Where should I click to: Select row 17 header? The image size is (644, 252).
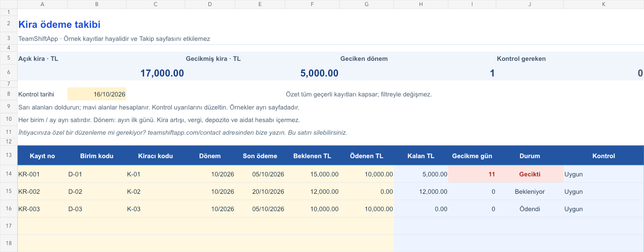pos(9,226)
